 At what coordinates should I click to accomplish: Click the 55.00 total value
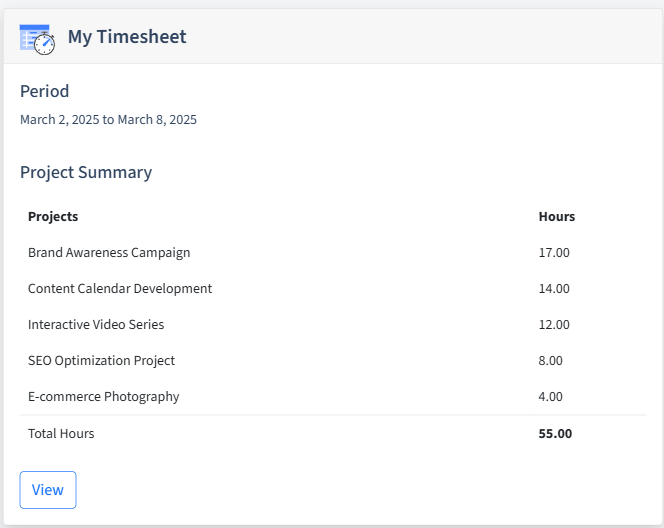click(555, 434)
